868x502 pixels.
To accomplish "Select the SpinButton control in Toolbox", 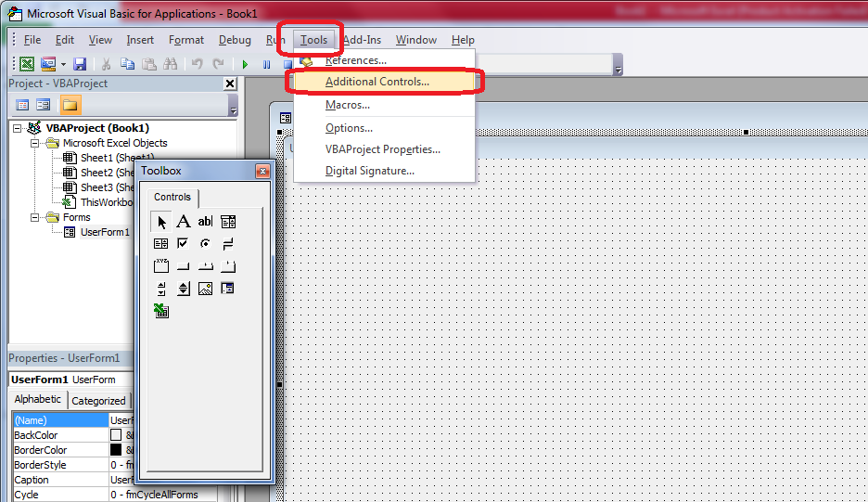I will 184,289.
